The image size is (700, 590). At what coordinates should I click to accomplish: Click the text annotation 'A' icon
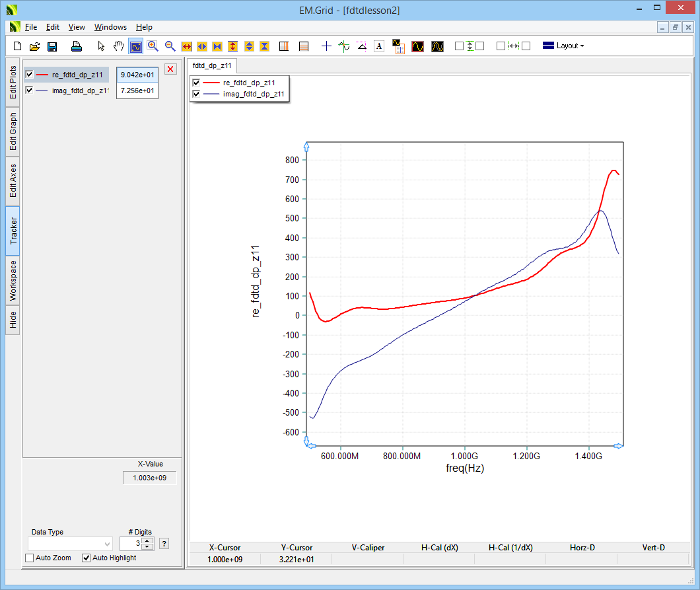click(379, 46)
